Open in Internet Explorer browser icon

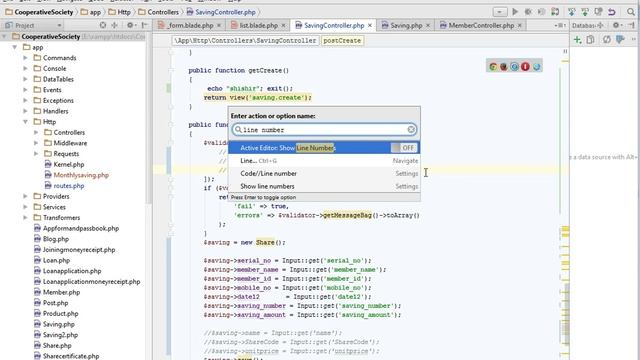(x=536, y=67)
